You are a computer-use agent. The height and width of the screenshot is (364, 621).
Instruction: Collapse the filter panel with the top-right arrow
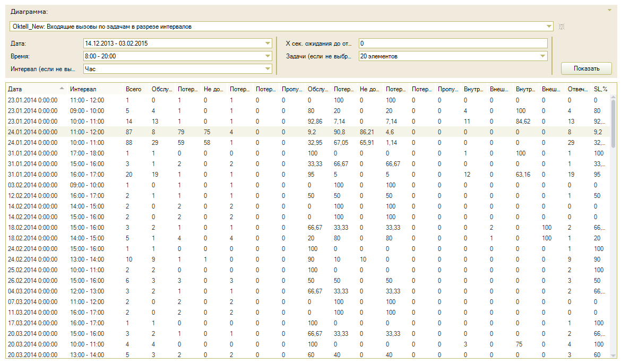[609, 10]
